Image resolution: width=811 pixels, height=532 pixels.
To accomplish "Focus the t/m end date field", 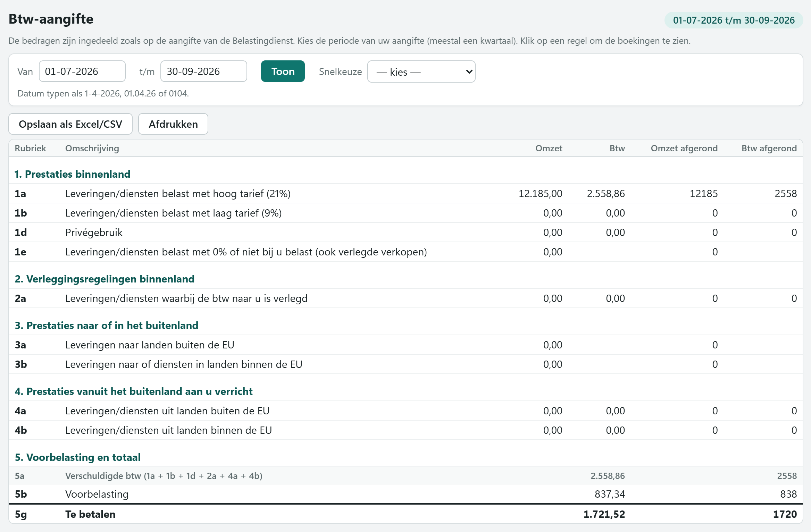I will pos(204,71).
